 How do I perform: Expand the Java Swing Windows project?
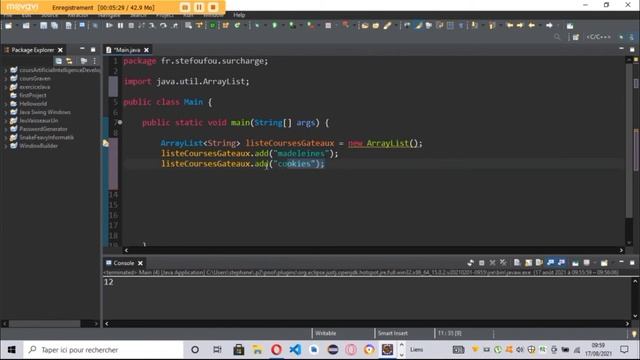[x=5, y=112]
